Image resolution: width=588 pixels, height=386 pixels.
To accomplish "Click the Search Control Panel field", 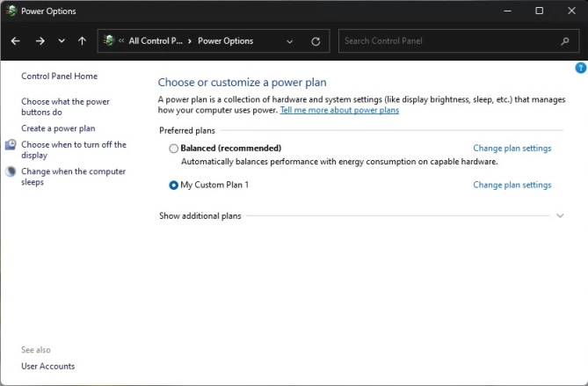I will [448, 41].
